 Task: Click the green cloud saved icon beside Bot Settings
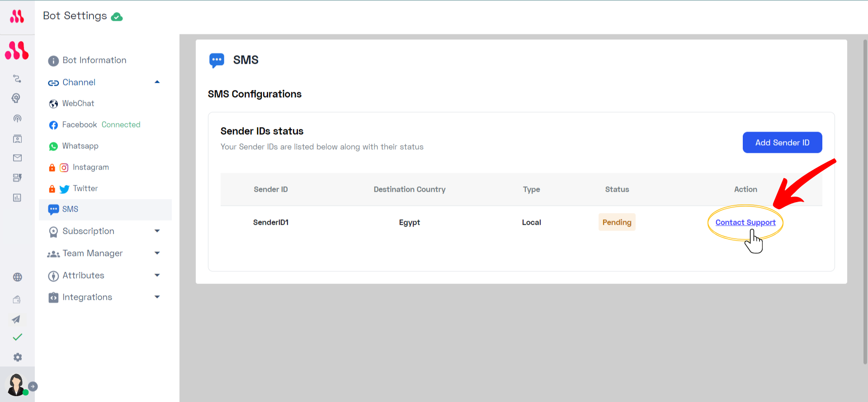tap(117, 17)
